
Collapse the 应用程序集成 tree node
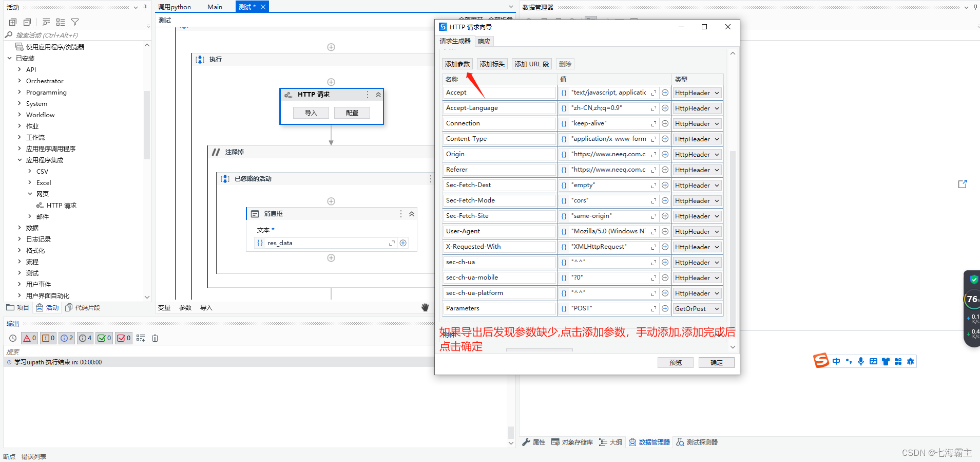coord(20,160)
